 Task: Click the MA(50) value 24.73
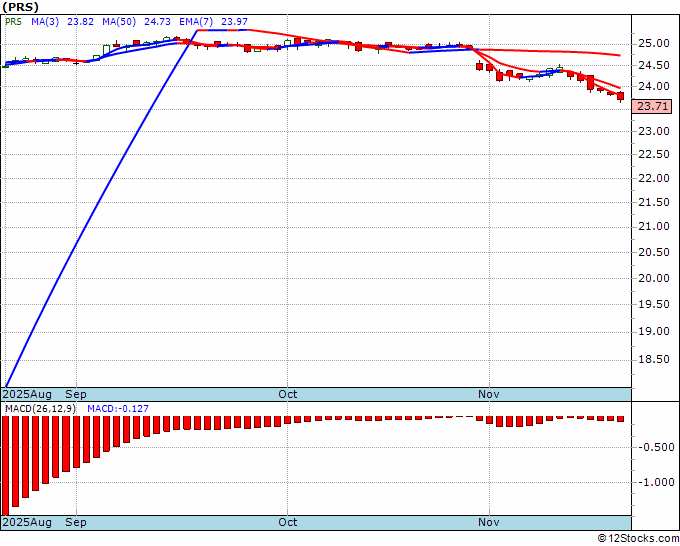[x=157, y=22]
